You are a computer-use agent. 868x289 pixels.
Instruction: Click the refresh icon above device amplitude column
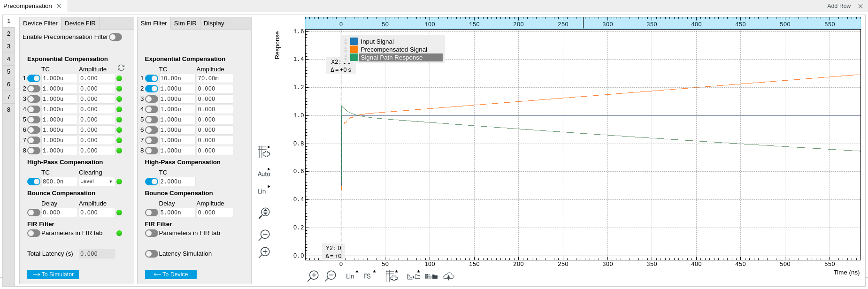(x=121, y=68)
